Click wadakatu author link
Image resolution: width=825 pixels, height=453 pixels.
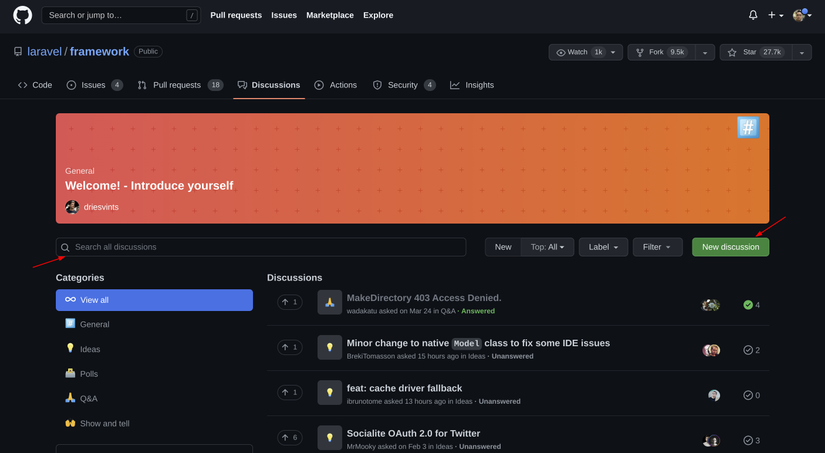(x=361, y=311)
